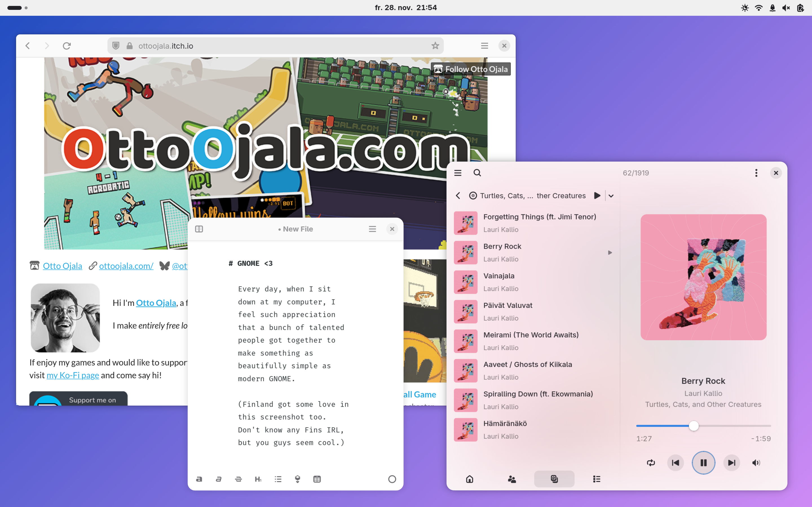
Task: Click the strikethrough formatting icon
Action: click(238, 479)
